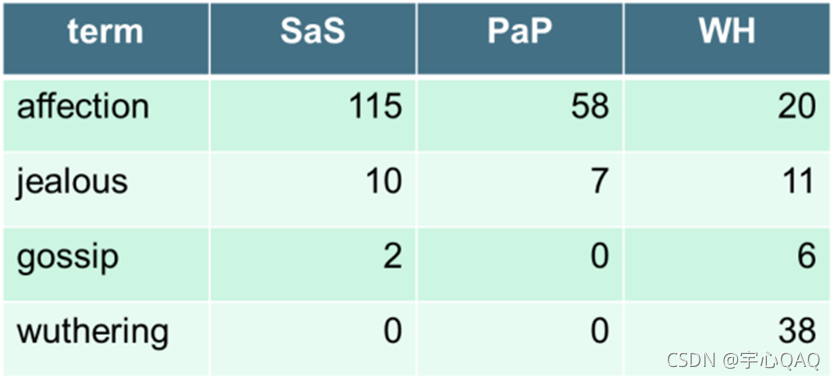The width and height of the screenshot is (835, 381).
Task: Select the cell showing 10
Action: point(313,189)
